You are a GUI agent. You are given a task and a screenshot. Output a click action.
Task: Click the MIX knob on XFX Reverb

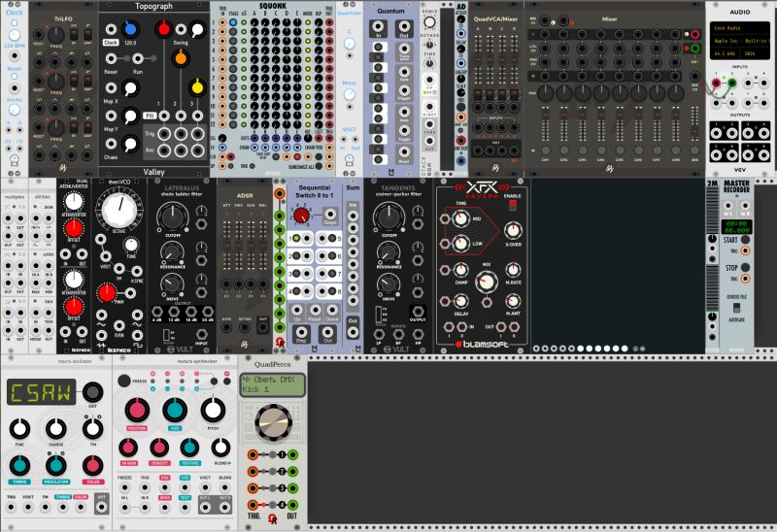487,282
